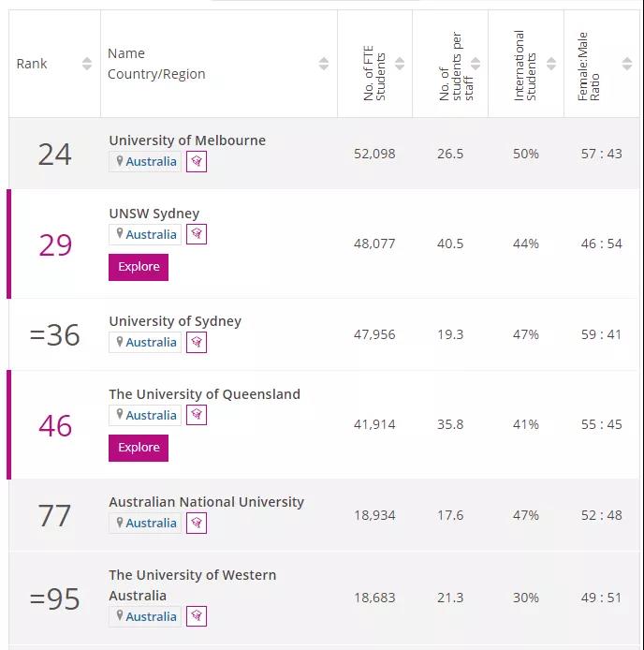Sort by No. of students per staff
The height and width of the screenshot is (650, 644).
pyautogui.click(x=476, y=64)
